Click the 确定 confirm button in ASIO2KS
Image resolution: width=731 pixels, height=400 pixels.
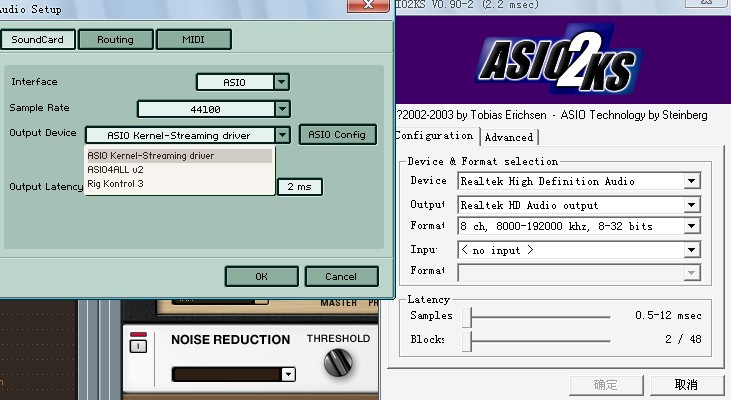click(606, 385)
